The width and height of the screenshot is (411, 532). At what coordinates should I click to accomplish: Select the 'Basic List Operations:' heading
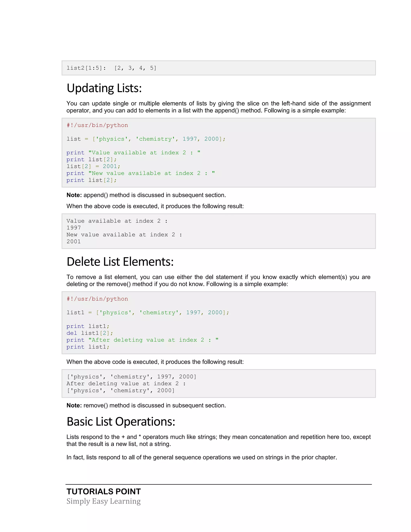tap(121, 422)
